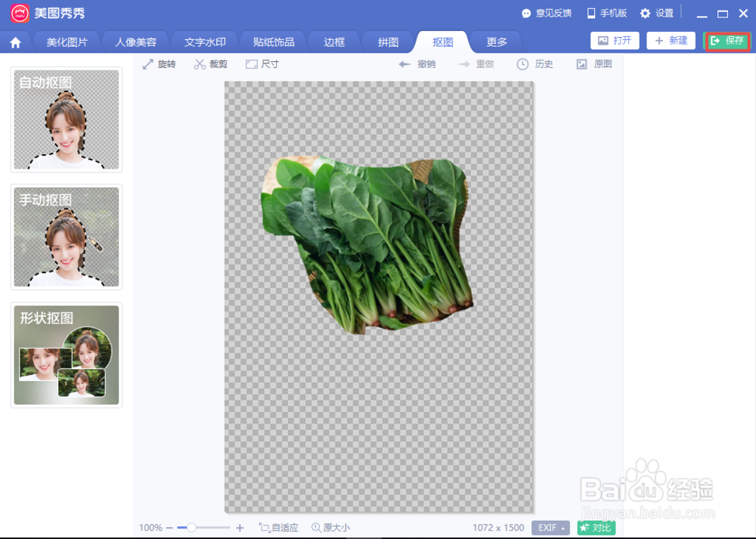The width and height of the screenshot is (756, 539).
Task: Switch to the 文字水印 watermark tab
Action: click(x=204, y=42)
